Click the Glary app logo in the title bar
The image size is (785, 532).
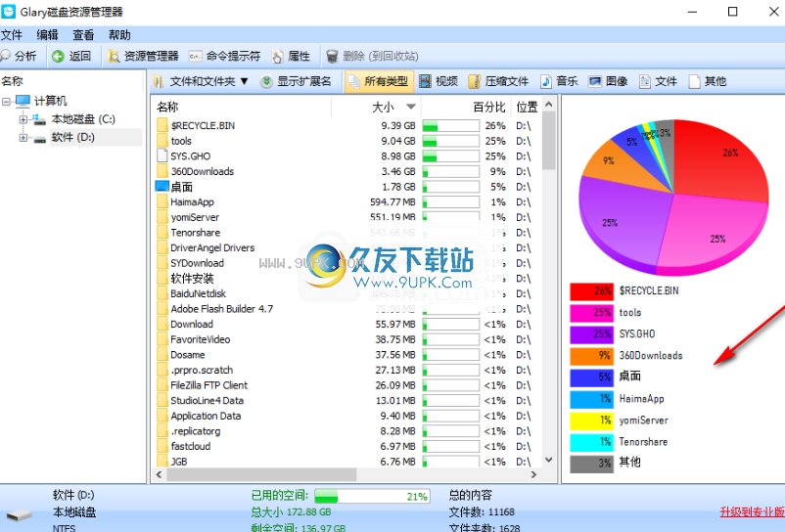click(x=9, y=11)
